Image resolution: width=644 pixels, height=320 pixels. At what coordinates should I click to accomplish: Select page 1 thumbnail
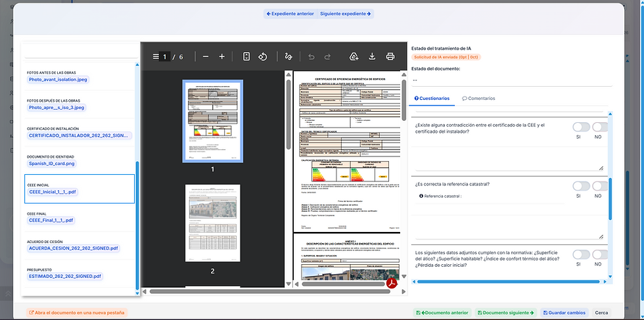click(x=213, y=121)
